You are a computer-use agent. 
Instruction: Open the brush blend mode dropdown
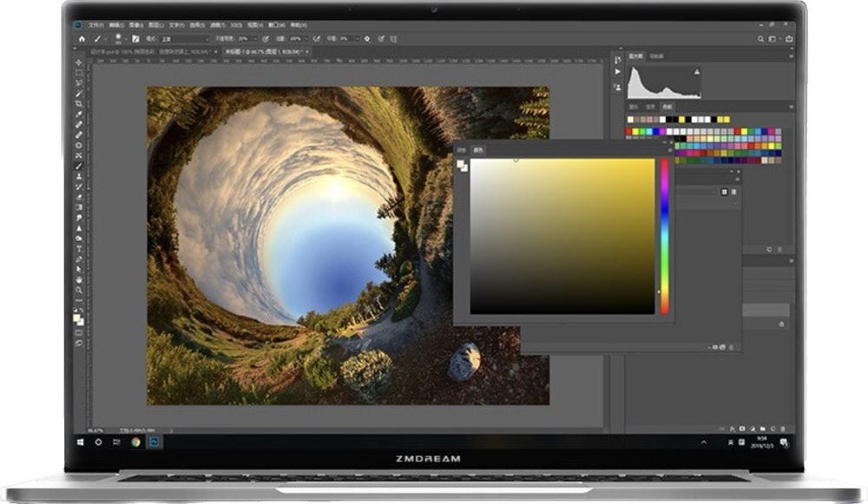tap(206, 40)
